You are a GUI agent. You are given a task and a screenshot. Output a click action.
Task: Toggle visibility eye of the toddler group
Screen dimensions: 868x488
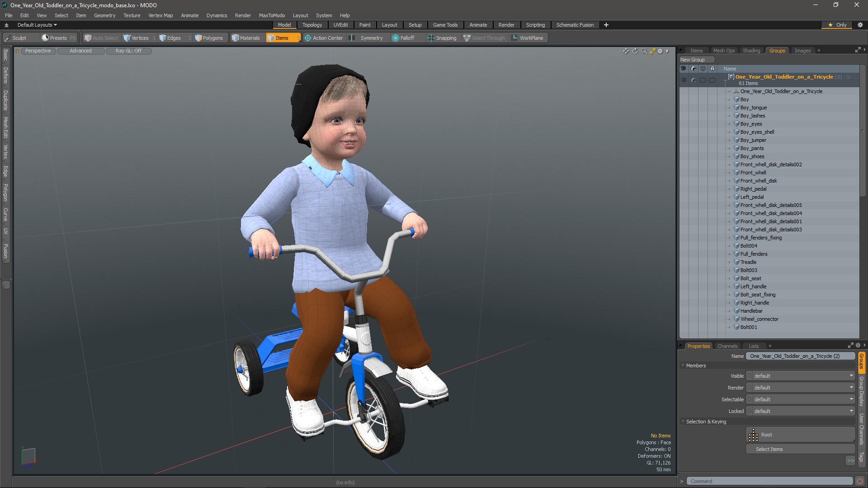point(684,80)
